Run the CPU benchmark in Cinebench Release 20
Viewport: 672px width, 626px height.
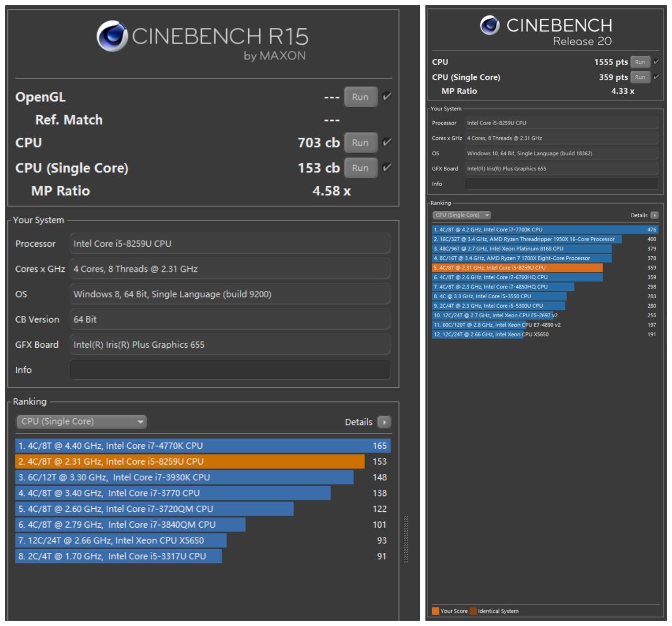coord(639,62)
